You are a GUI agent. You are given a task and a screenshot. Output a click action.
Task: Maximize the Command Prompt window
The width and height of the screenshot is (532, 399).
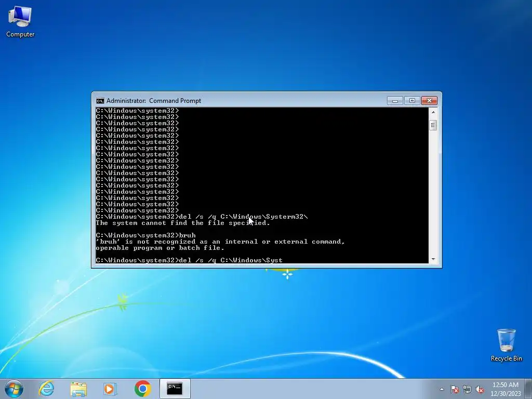[412, 101]
